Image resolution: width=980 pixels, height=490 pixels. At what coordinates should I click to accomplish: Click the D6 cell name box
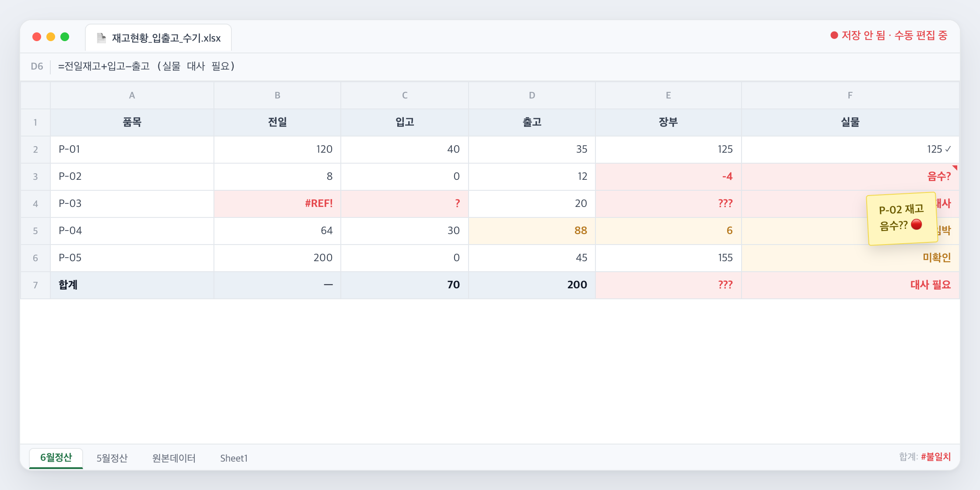click(37, 66)
